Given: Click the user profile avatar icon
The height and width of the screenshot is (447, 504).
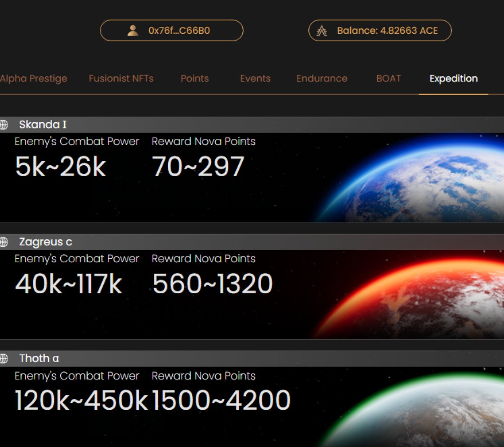Looking at the screenshot, I should tap(133, 31).
